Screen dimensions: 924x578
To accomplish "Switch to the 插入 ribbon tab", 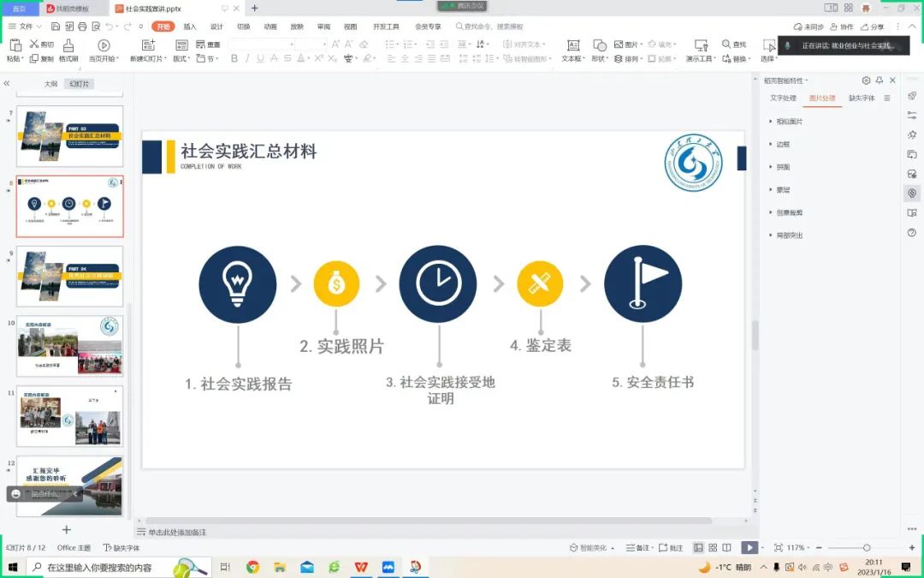I will [x=188, y=26].
